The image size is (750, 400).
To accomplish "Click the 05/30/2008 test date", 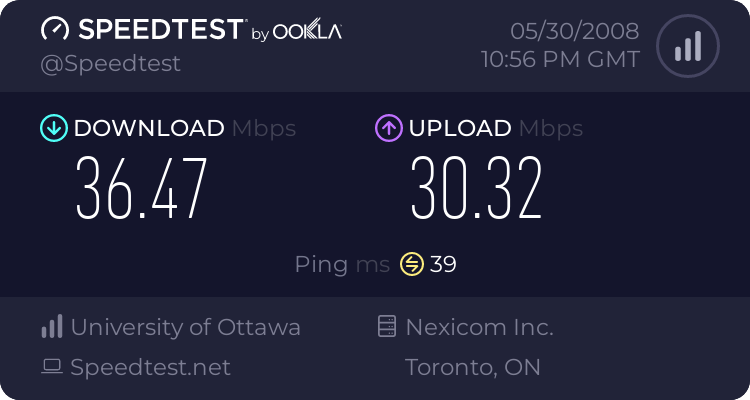I will 573,30.
